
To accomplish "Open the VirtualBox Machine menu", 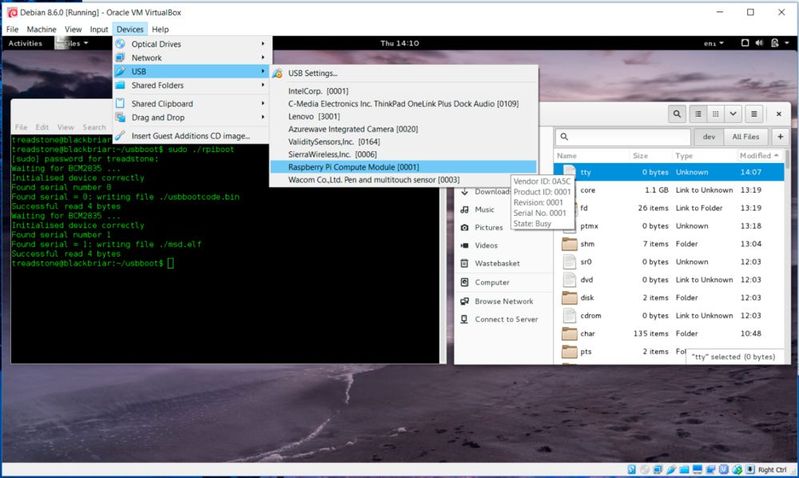I will pos(41,29).
